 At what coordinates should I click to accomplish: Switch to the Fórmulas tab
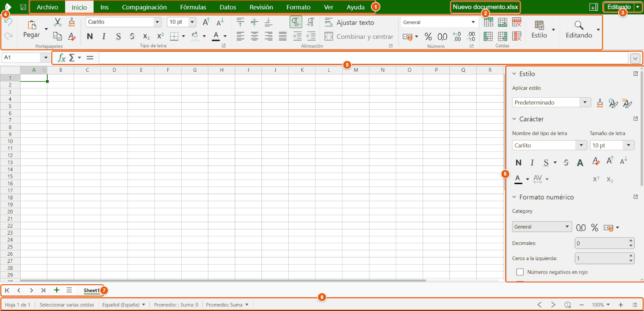tap(193, 7)
